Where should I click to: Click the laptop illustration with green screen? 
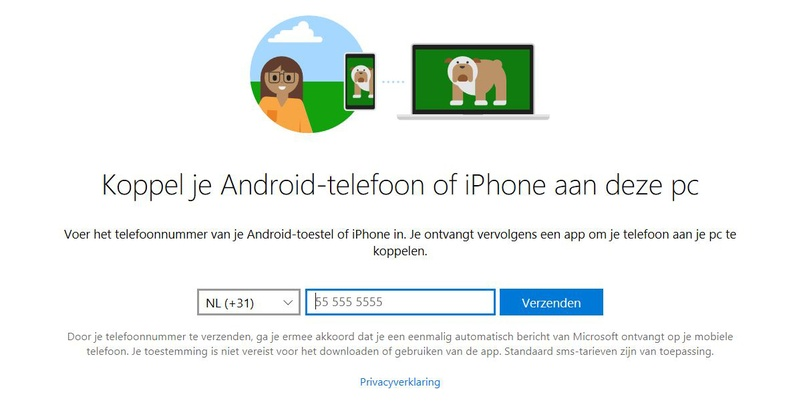(473, 82)
